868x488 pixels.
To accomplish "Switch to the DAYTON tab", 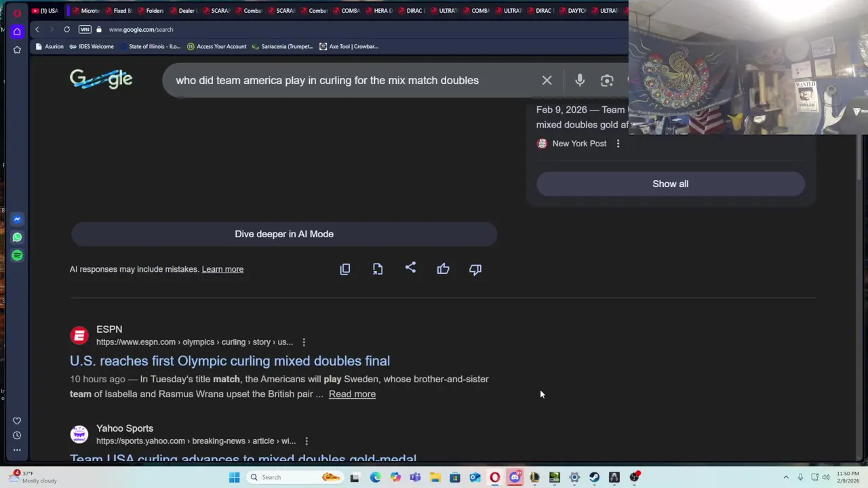I will tap(573, 10).
